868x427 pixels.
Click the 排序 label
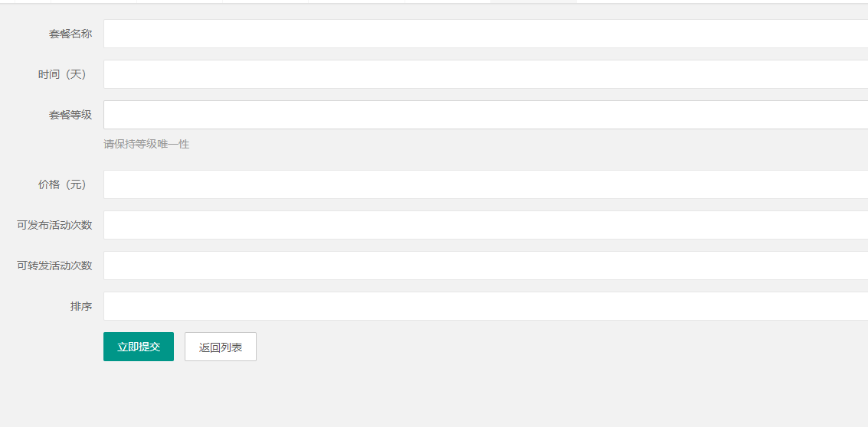tap(81, 306)
